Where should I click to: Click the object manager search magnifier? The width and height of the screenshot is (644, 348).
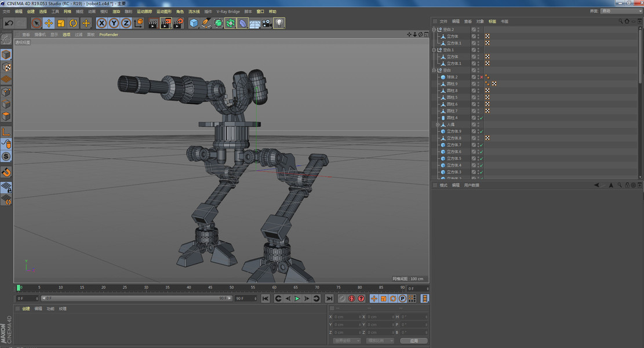(621, 21)
